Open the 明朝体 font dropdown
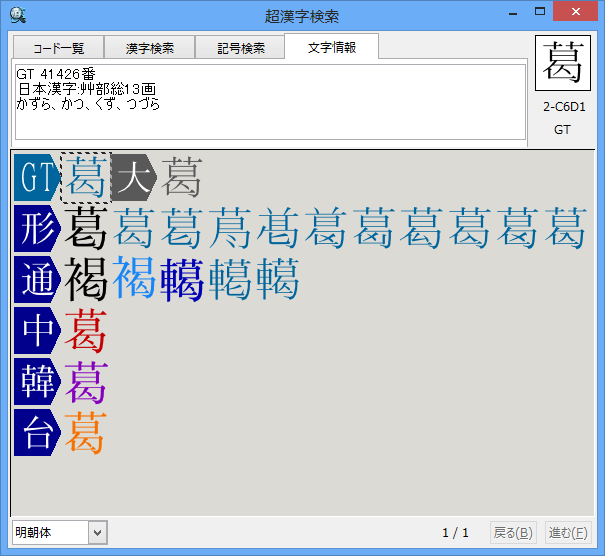The width and height of the screenshot is (605, 556). [x=58, y=532]
